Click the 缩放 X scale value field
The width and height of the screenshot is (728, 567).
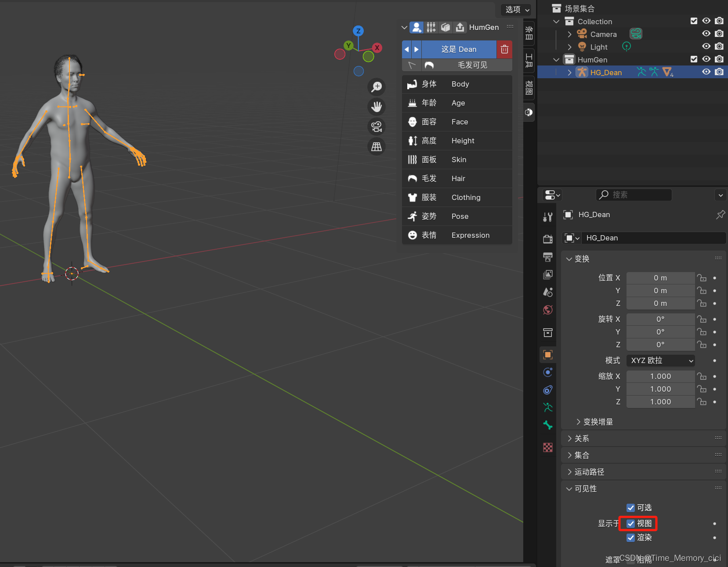[661, 376]
